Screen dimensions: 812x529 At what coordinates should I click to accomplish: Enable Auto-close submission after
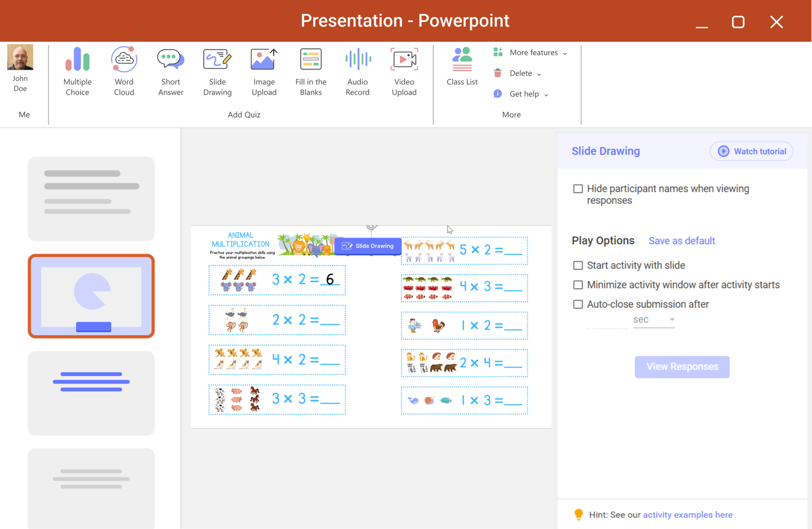click(x=578, y=304)
